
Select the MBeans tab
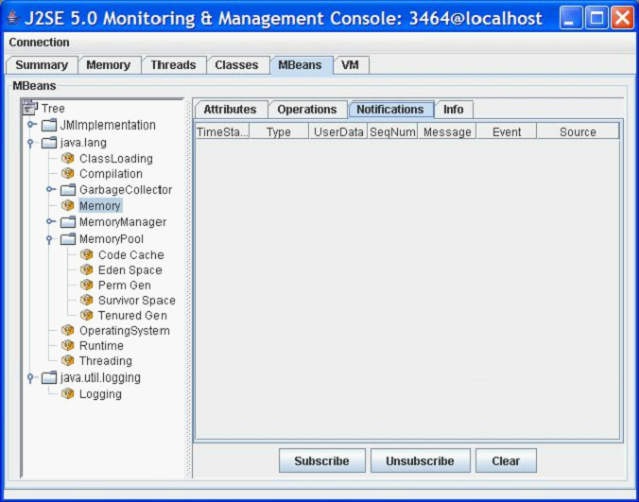click(301, 65)
